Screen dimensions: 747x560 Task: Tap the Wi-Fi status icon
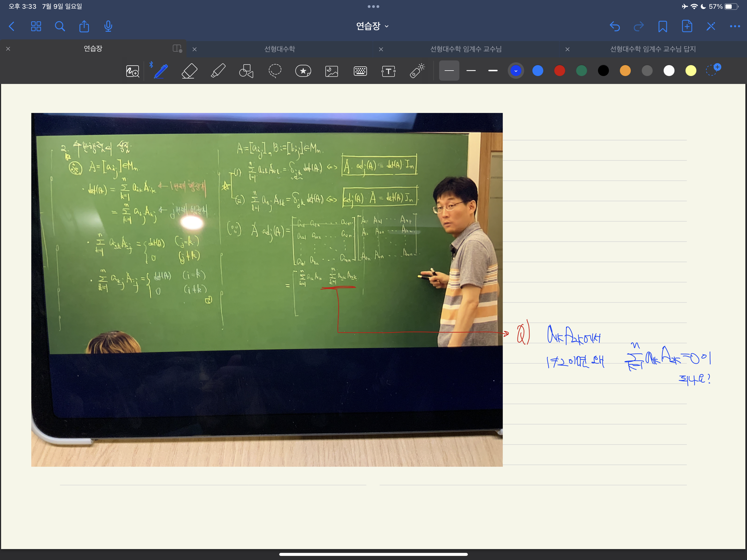pyautogui.click(x=694, y=6)
